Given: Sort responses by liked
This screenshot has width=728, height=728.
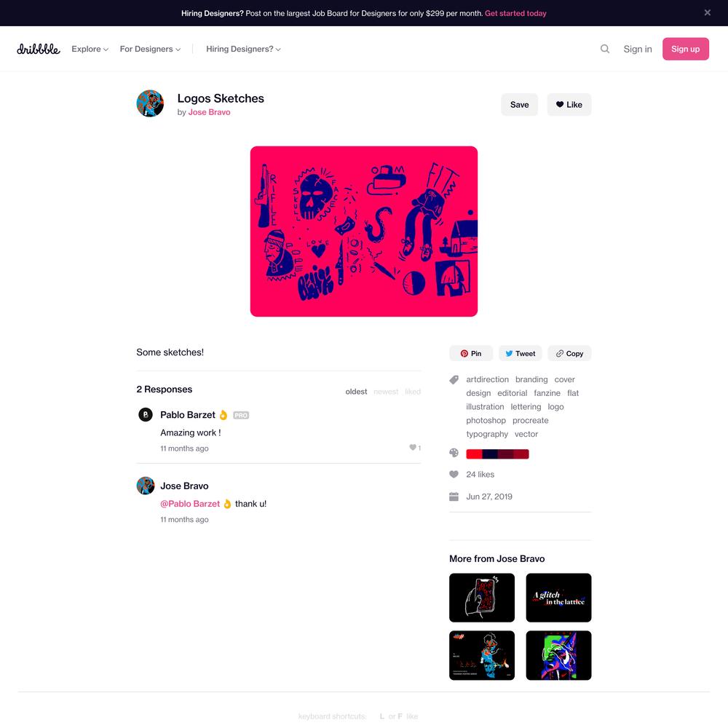Looking at the screenshot, I should (x=412, y=392).
